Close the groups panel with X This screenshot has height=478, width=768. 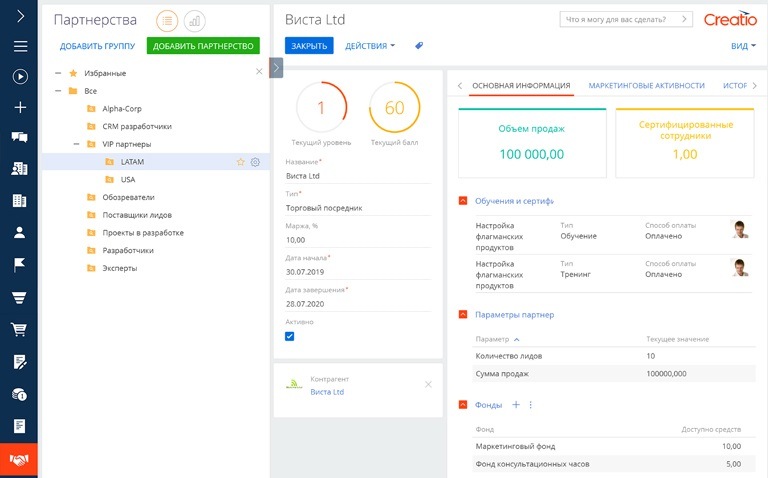coord(259,72)
